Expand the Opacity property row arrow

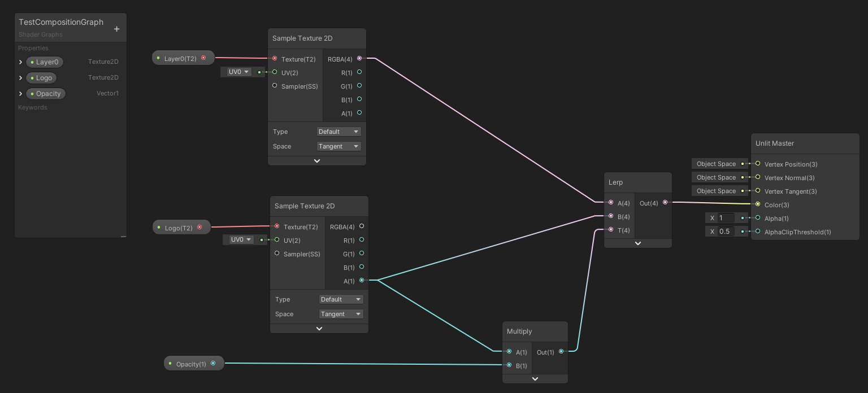21,94
